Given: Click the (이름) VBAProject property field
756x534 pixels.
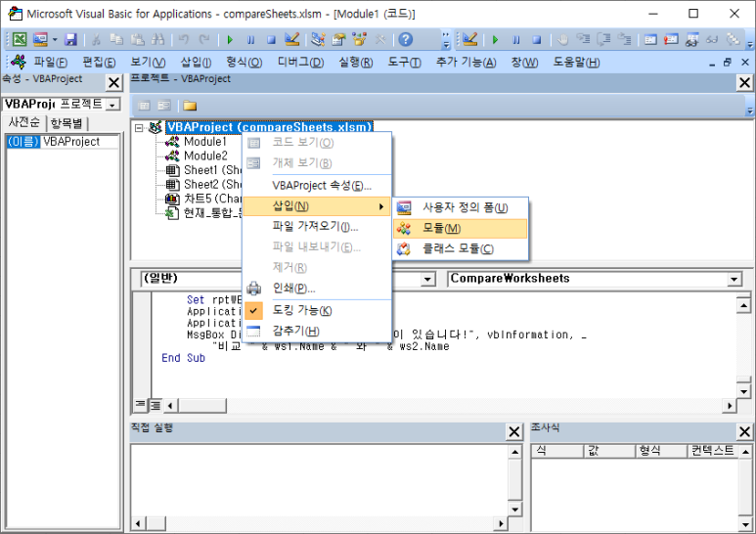Looking at the screenshot, I should click(x=63, y=142).
